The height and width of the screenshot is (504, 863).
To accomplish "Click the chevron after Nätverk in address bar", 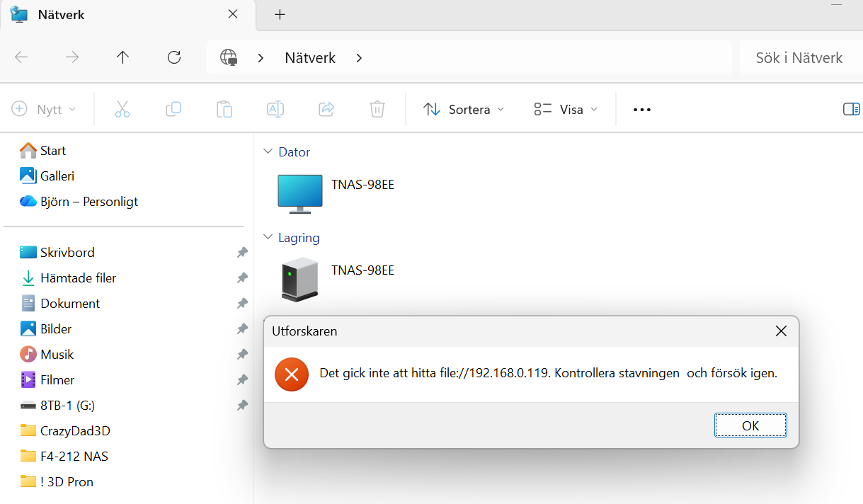I will pos(359,58).
